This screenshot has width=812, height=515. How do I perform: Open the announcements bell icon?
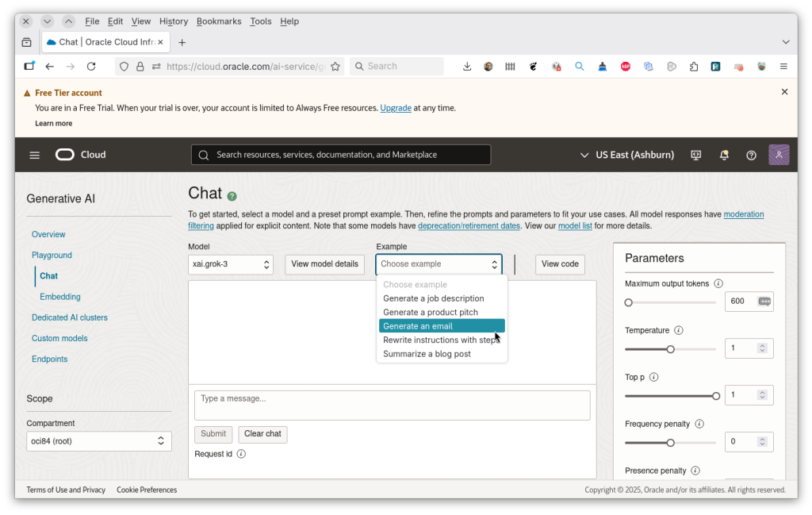(x=724, y=155)
